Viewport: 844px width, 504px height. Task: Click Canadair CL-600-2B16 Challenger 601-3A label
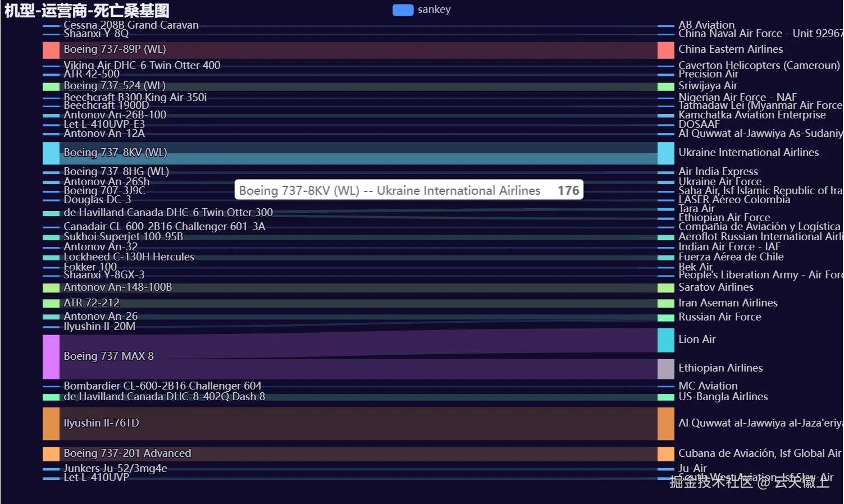pos(165,227)
